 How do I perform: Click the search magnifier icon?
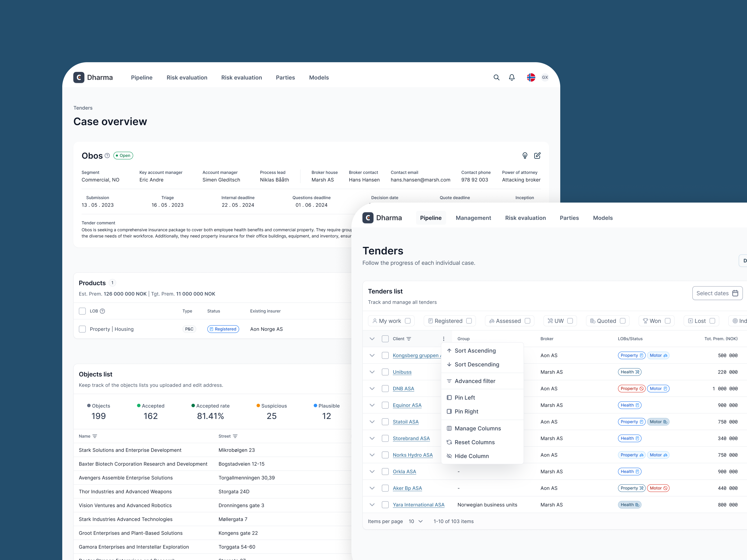496,77
